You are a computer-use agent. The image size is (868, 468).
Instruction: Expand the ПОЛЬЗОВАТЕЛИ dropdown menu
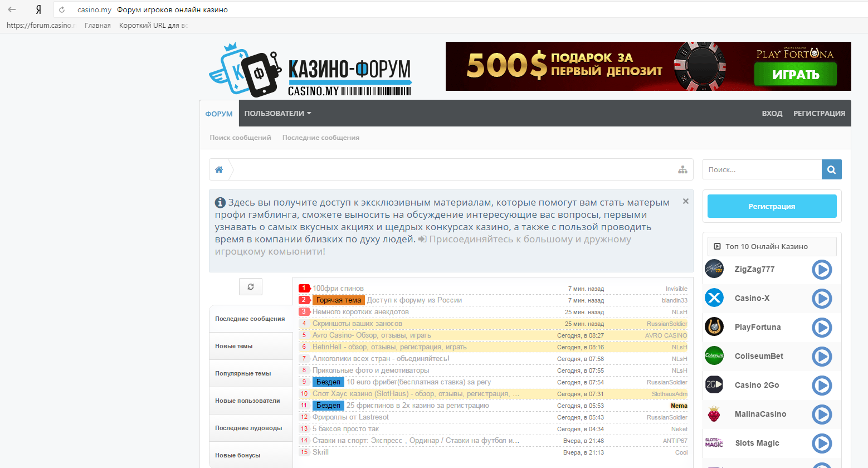coord(277,113)
